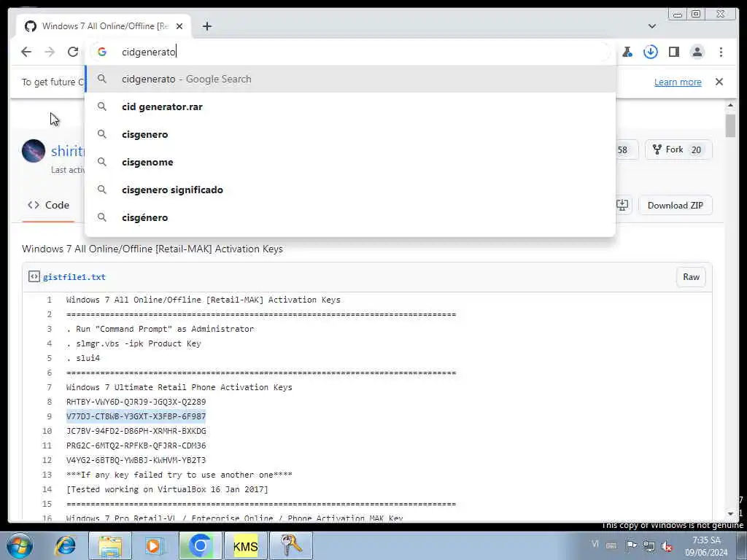Viewport: 747px width, 560px height.
Task: Open the KMS tool in taskbar
Action: click(x=245, y=545)
